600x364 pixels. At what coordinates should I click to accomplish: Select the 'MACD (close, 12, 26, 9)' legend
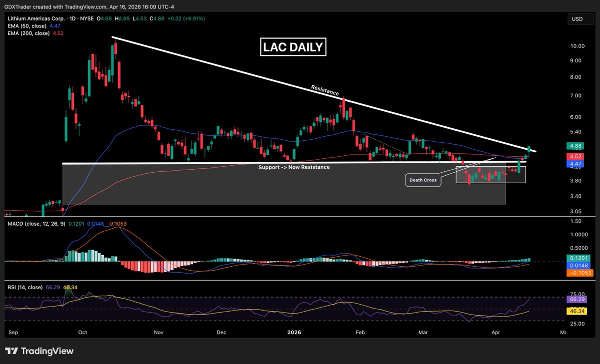pos(35,223)
